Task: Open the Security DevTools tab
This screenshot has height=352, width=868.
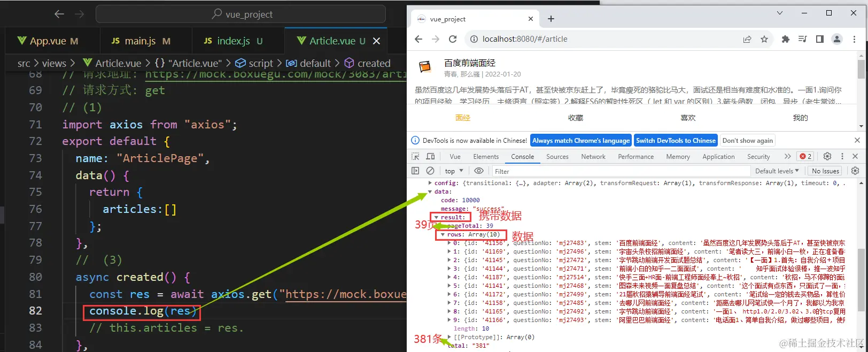Action: 758,157
